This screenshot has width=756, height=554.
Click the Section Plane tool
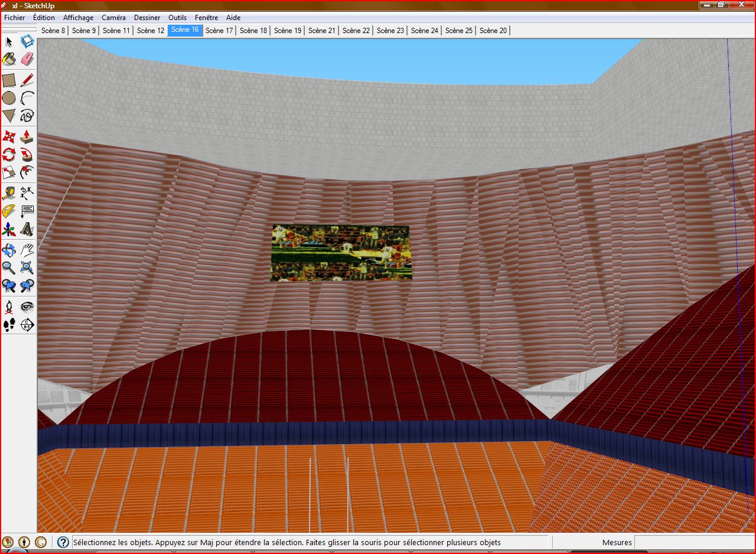(27, 324)
